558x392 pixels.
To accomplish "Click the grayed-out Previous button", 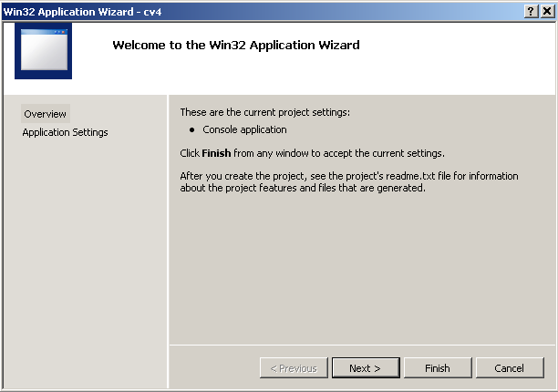I will tap(294, 368).
